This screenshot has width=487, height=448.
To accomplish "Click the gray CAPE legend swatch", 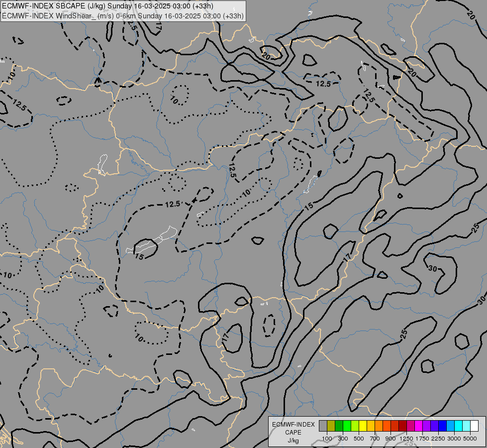I will point(323,426).
